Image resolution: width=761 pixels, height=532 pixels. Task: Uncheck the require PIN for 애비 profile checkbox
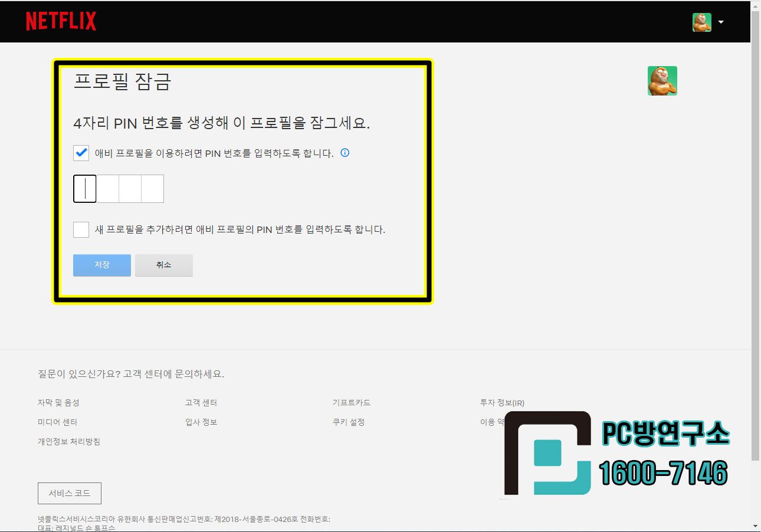click(x=81, y=153)
